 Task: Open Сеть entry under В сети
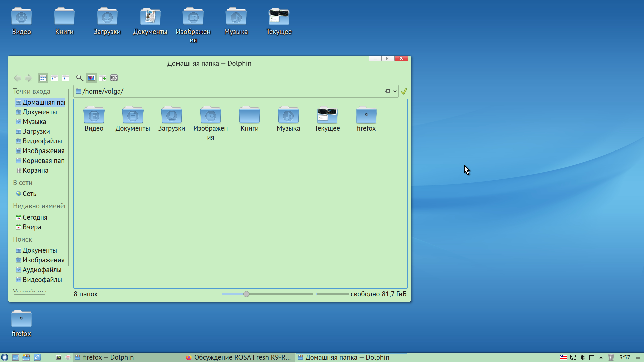[29, 194]
